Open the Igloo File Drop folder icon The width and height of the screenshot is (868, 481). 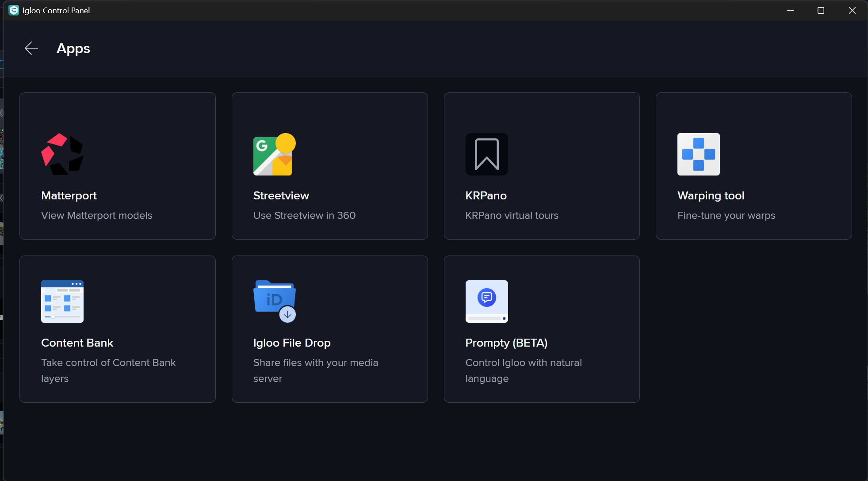274,302
